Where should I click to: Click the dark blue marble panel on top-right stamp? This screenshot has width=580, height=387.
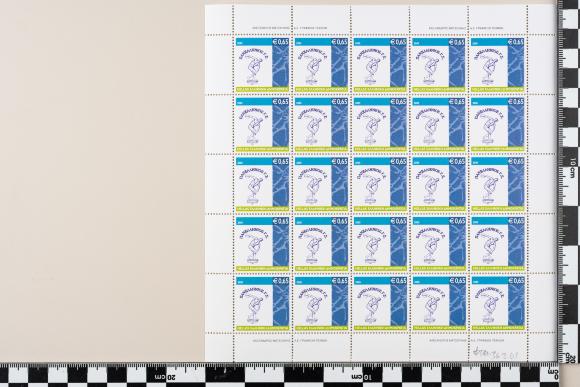(516, 66)
